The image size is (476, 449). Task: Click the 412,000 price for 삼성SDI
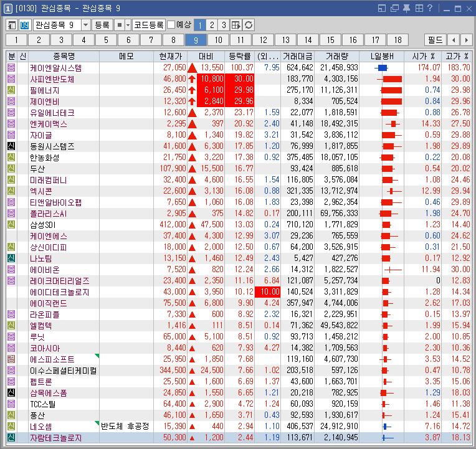pos(173,224)
